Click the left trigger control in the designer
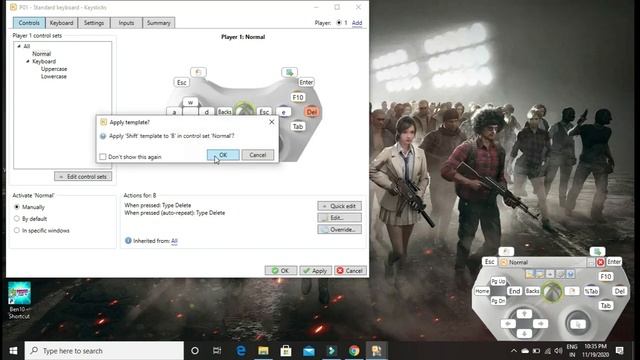640x360 pixels. pos(198,72)
